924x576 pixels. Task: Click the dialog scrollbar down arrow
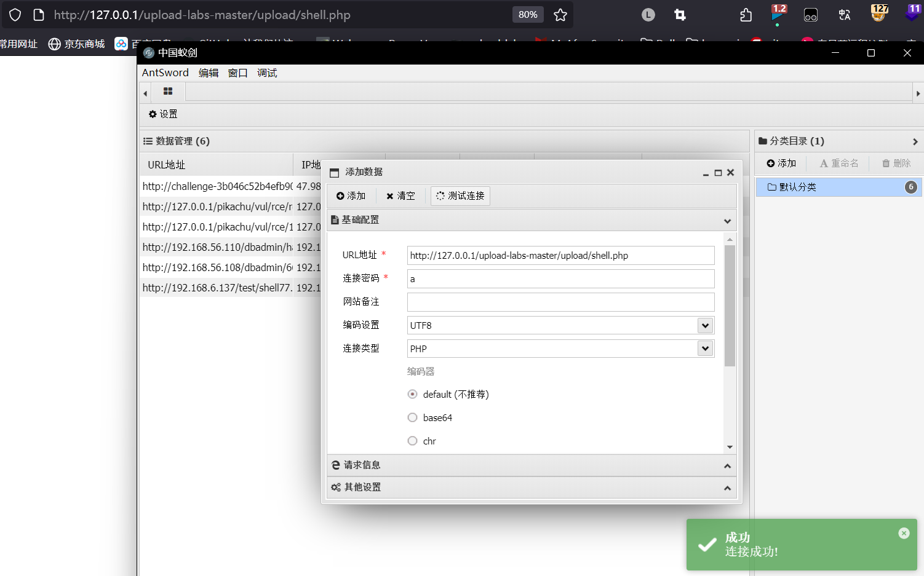[730, 448]
